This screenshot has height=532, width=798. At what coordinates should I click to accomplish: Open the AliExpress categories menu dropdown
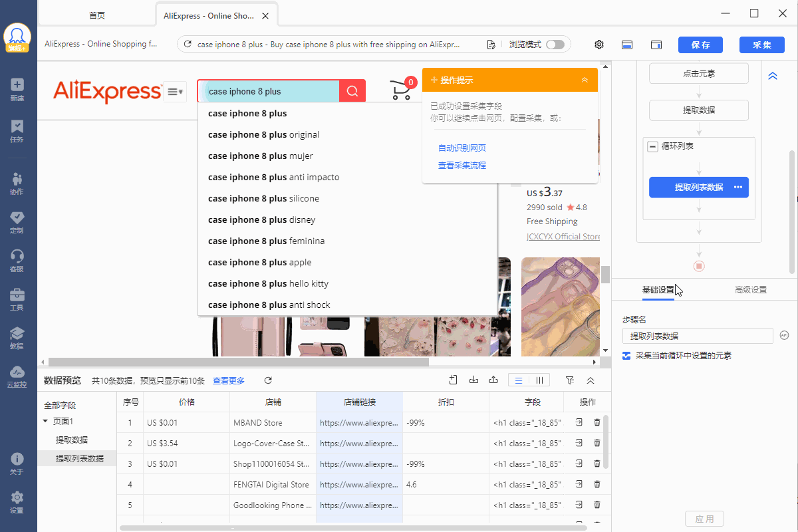pos(175,91)
